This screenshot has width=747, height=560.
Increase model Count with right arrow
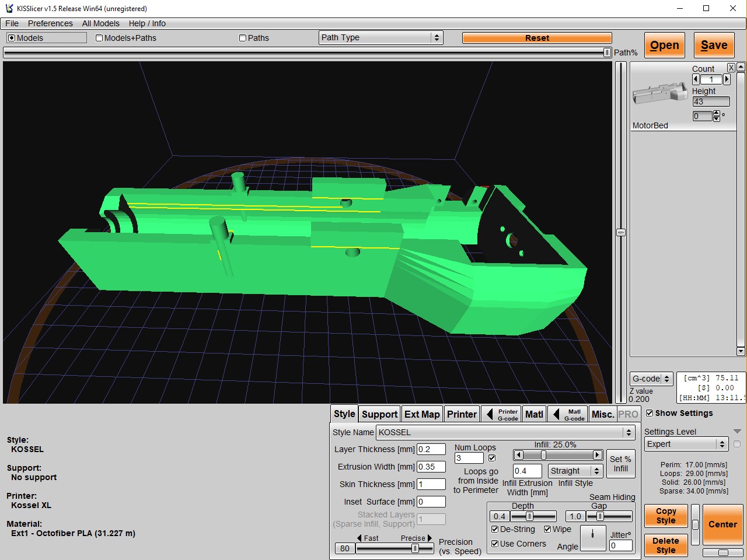point(727,79)
